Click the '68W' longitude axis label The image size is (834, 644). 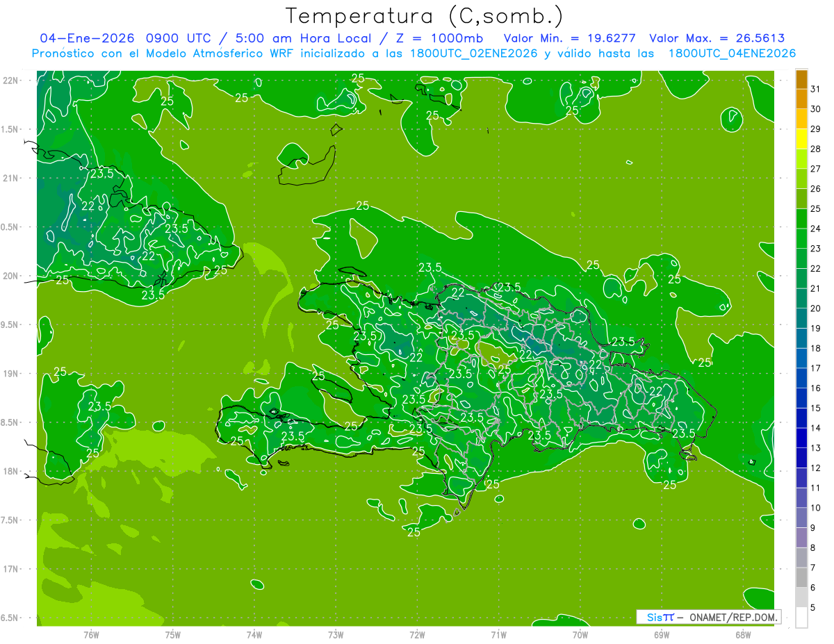click(x=743, y=635)
